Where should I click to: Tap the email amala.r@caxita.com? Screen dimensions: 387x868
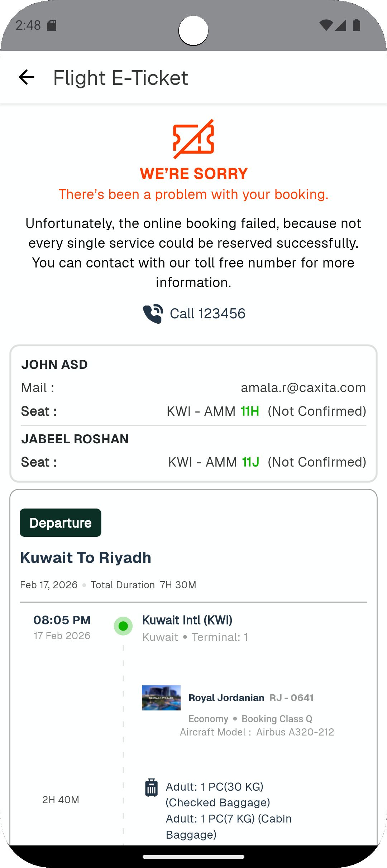[x=303, y=387]
